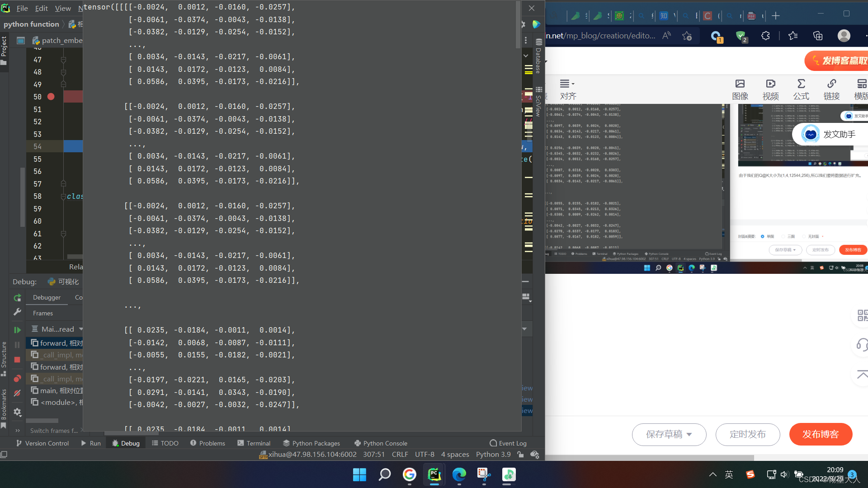Click the Resume Program green arrow
Image resolution: width=868 pixels, height=488 pixels.
[17, 330]
